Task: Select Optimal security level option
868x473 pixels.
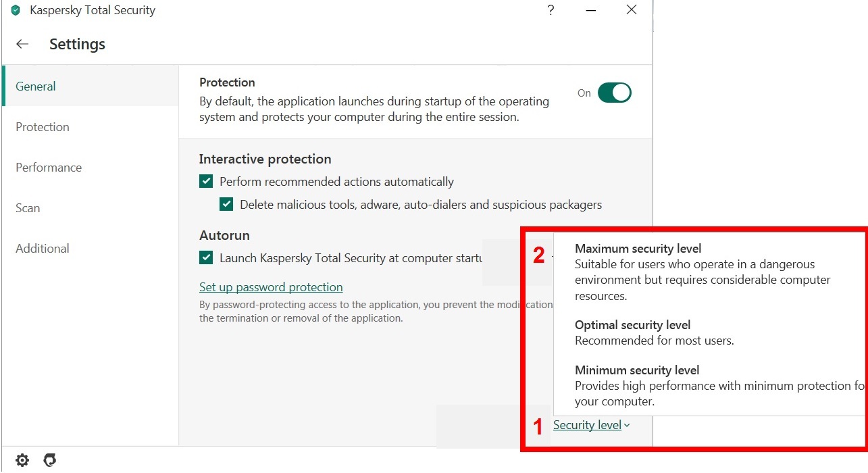Action: tap(632, 325)
